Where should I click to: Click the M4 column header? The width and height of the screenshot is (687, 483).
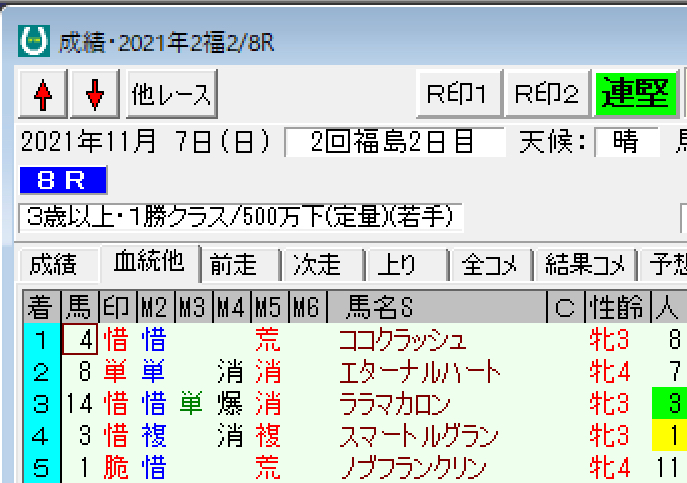(232, 307)
